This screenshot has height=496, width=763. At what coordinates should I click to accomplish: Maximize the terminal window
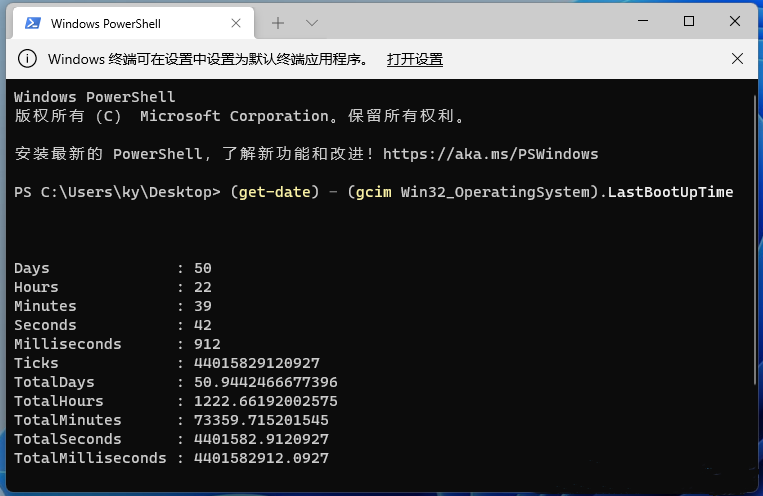tap(689, 21)
